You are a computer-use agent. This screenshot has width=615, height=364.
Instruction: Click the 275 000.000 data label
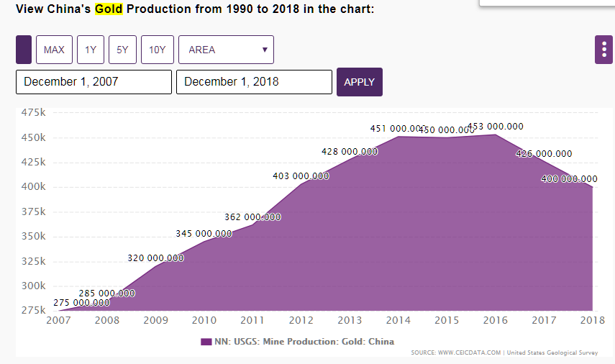click(81, 303)
